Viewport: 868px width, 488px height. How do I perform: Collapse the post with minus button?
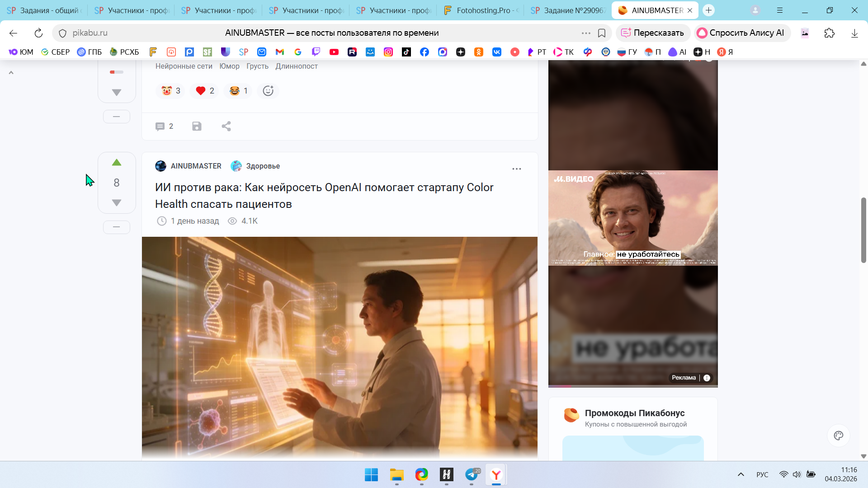[x=117, y=227]
